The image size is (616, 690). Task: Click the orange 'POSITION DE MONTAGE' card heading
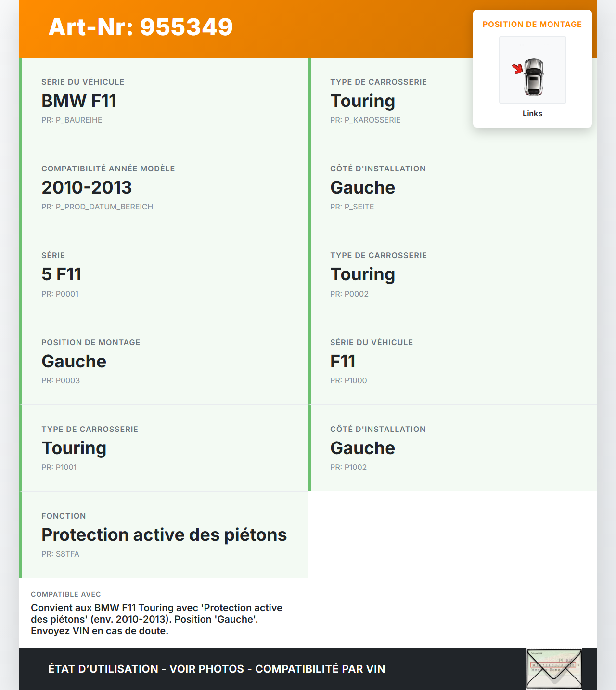point(532,24)
